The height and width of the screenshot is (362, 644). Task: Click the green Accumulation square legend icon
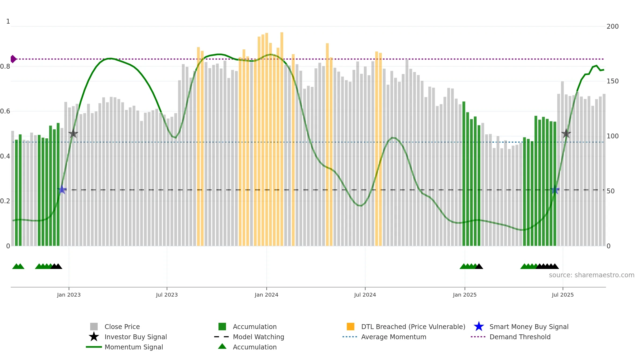pyautogui.click(x=222, y=327)
